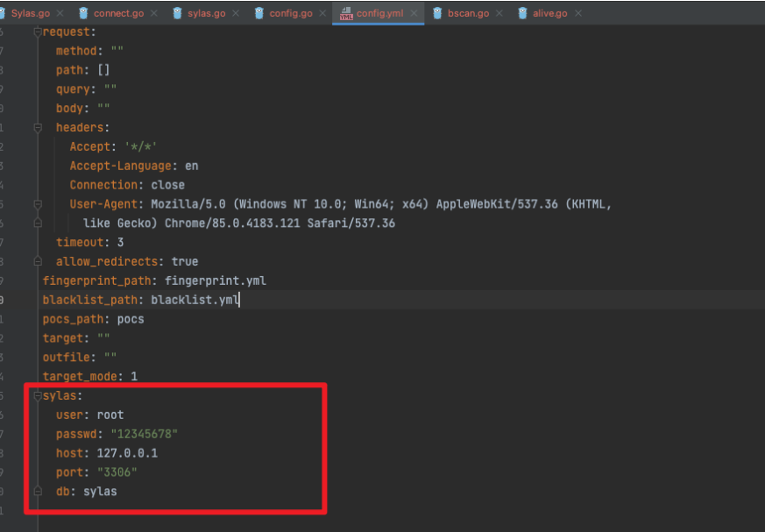Click the Go file icon on connect.go tab
This screenshot has height=532, width=765.
83,13
